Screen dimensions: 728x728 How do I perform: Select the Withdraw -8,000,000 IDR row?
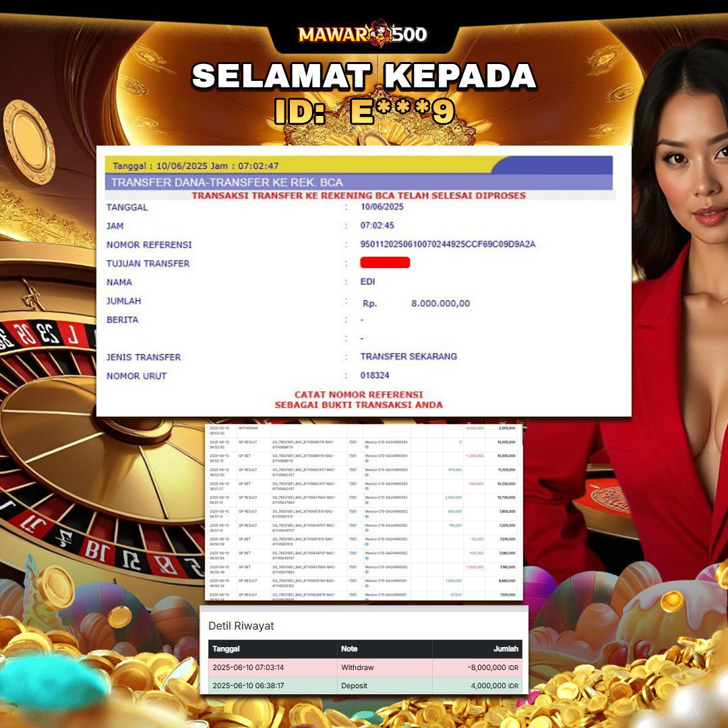(x=365, y=667)
